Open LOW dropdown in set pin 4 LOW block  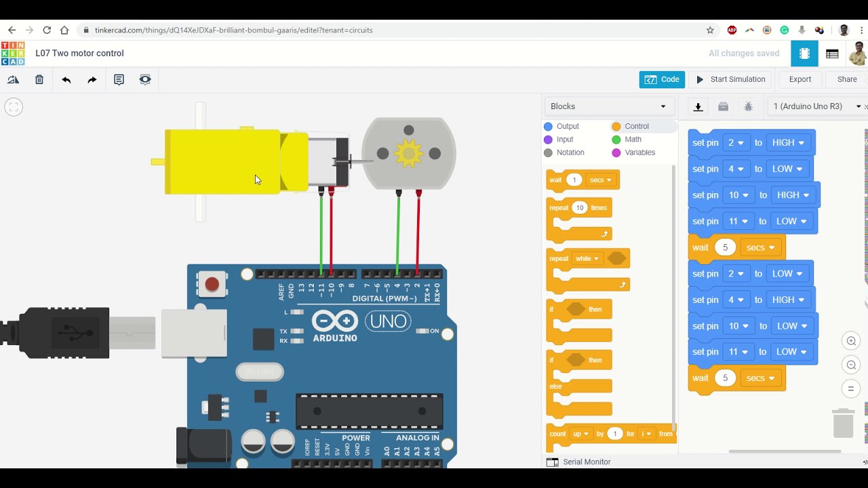pos(787,169)
